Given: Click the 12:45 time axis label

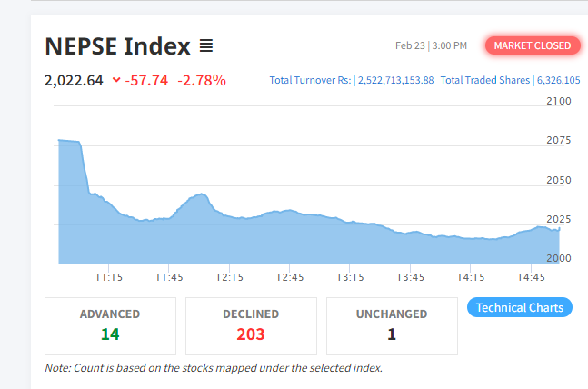Looking at the screenshot, I should click(290, 276).
